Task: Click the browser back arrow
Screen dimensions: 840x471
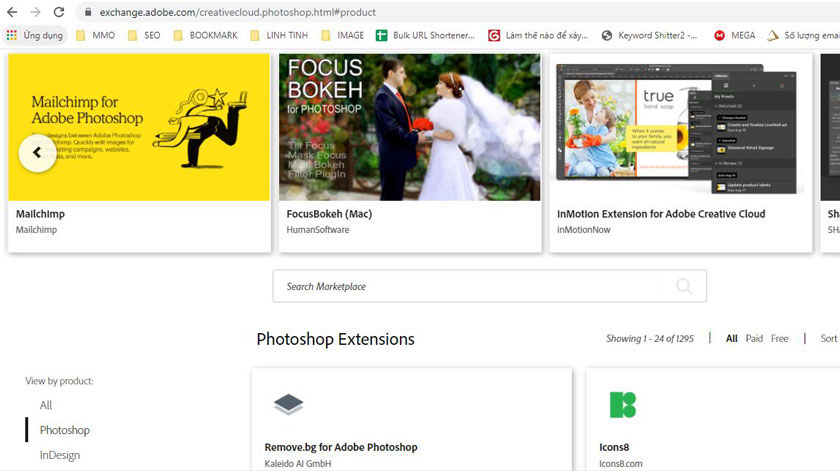Action: pyautogui.click(x=13, y=12)
